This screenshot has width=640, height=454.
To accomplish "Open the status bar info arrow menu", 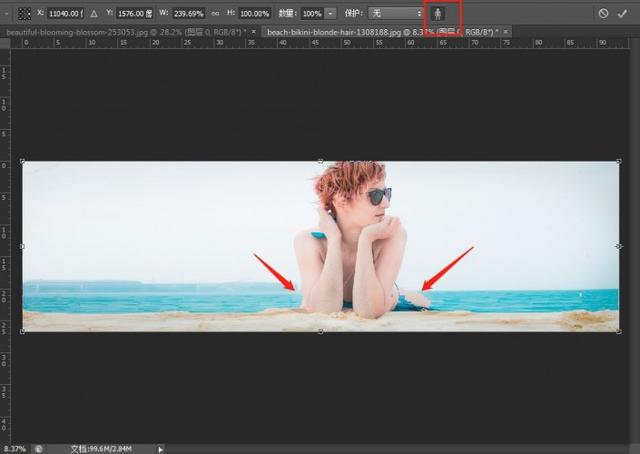I will point(160,449).
